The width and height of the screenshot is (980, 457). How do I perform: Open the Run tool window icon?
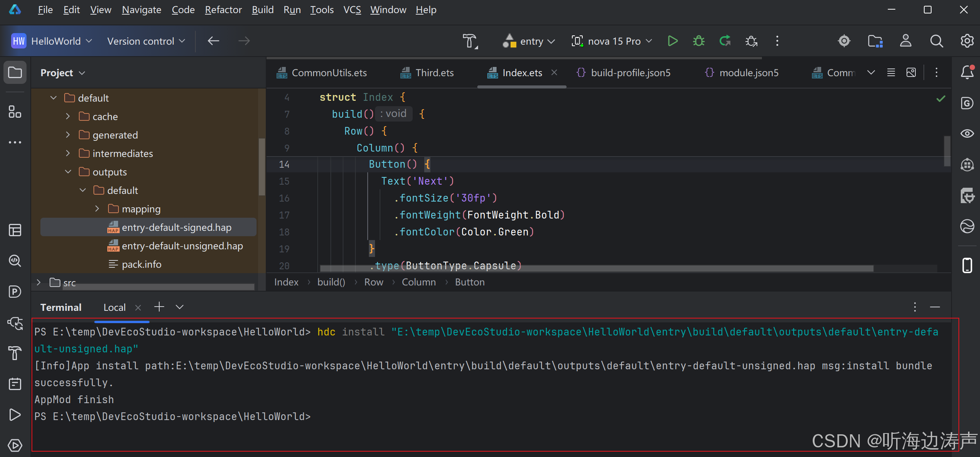(15, 415)
